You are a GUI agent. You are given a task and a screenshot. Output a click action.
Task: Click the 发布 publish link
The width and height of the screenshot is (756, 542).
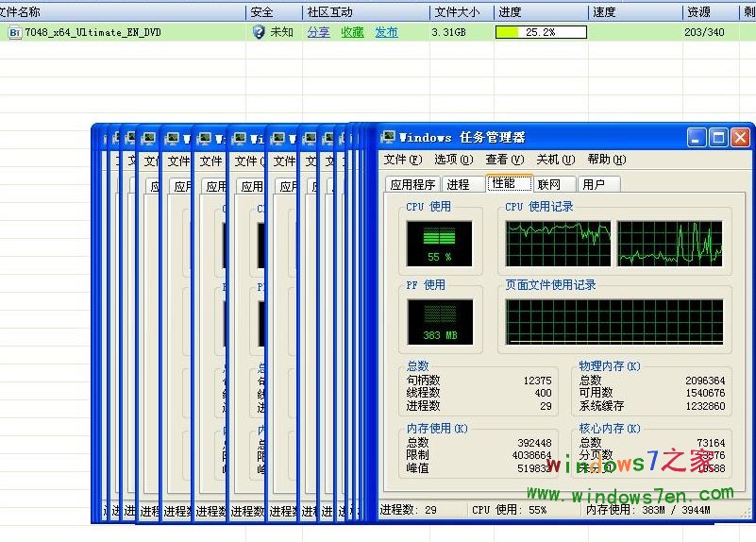click(x=386, y=32)
